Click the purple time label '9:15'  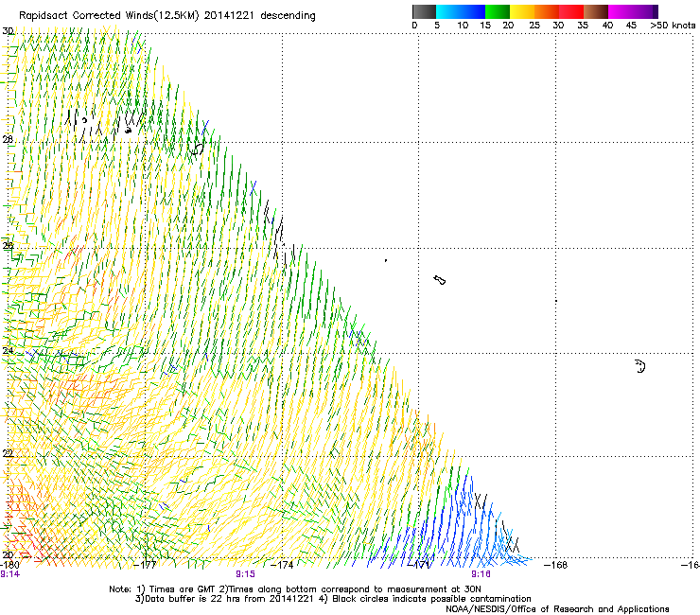pos(246,574)
